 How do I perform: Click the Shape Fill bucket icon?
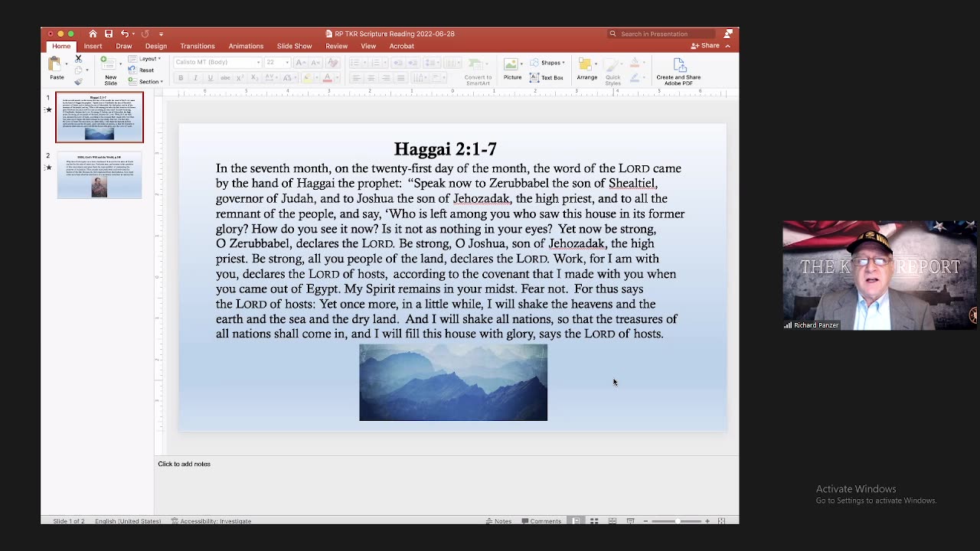coord(634,63)
